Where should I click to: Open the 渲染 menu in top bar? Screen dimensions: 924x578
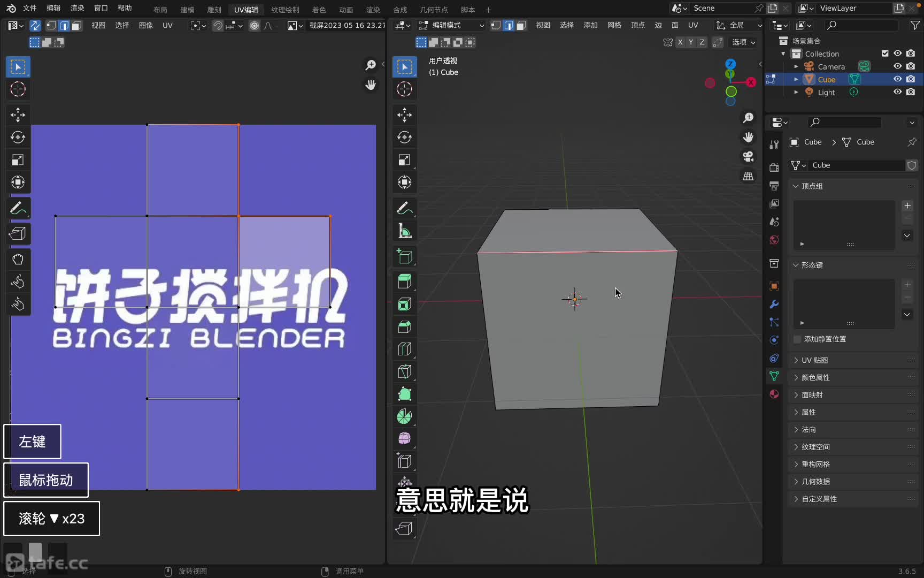point(78,8)
